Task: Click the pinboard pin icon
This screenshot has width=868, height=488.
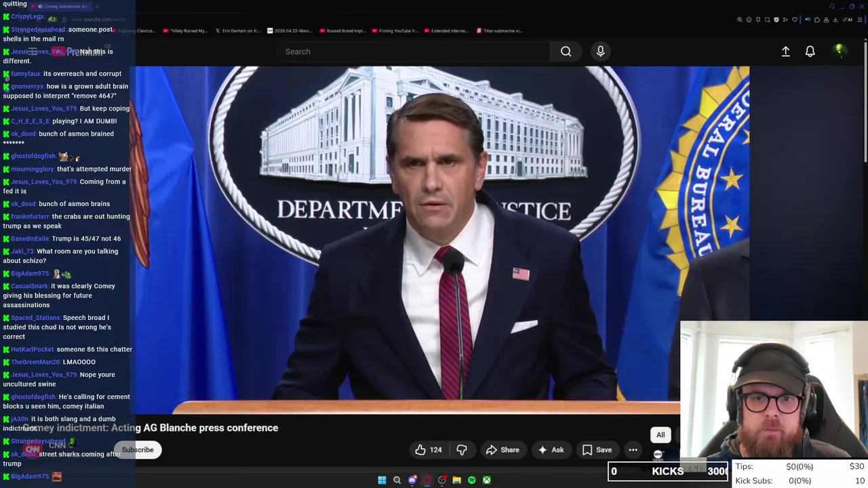Action: coord(758,20)
